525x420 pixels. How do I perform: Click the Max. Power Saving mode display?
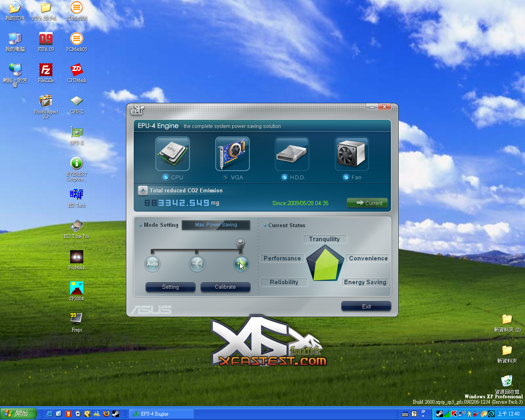pos(216,225)
